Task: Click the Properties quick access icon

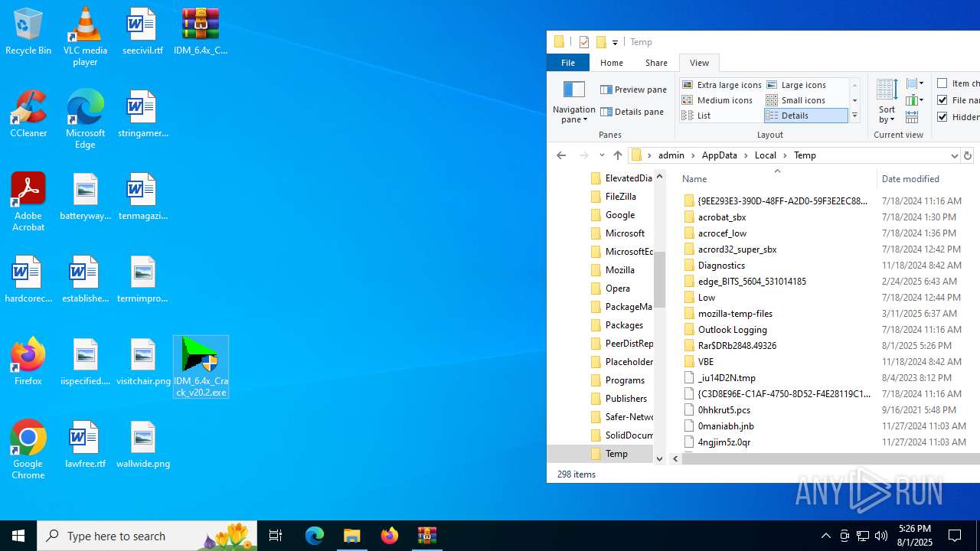Action: pyautogui.click(x=584, y=42)
